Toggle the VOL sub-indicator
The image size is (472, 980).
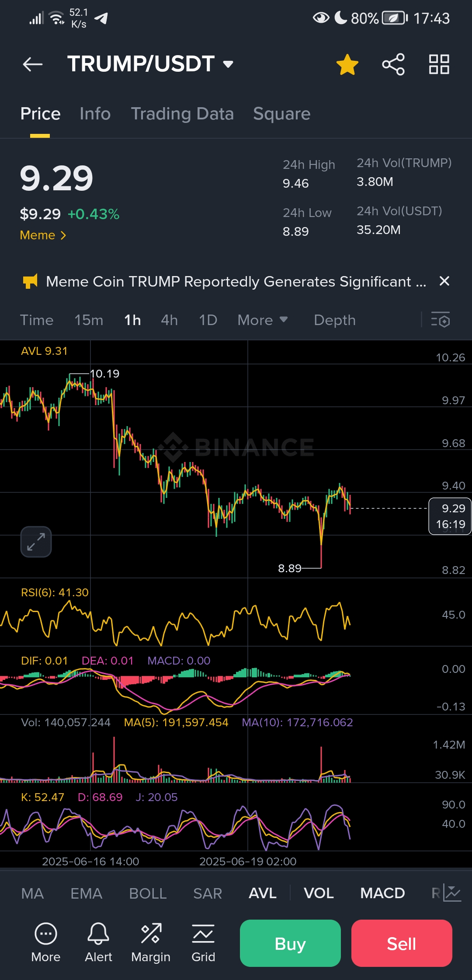pos(319,893)
